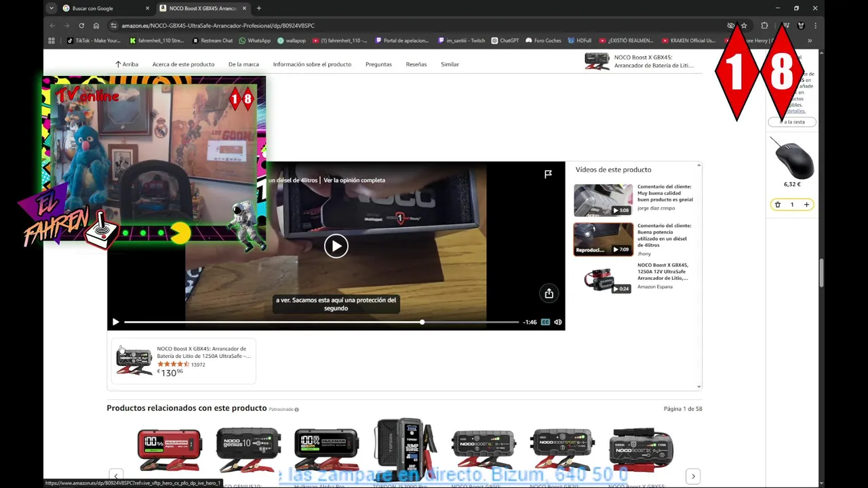Image resolution: width=868 pixels, height=488 pixels.
Task: Open the apps grid icon in bookmarks bar
Action: pos(52,41)
